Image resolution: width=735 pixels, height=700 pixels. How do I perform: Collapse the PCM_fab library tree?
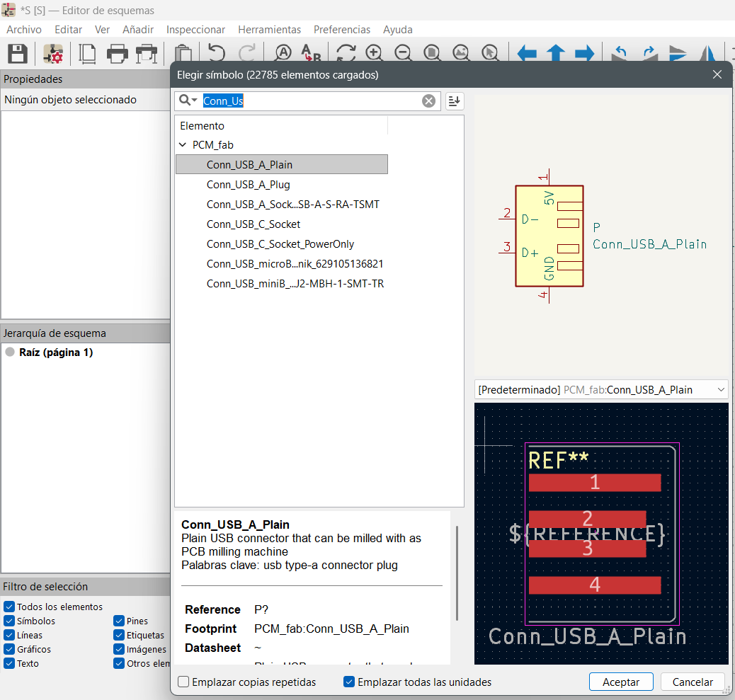coord(183,144)
